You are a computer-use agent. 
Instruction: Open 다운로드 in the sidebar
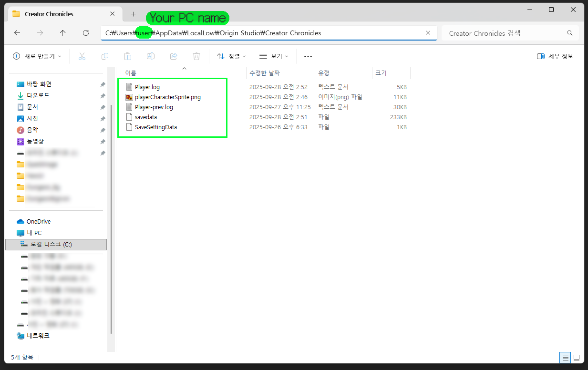38,95
